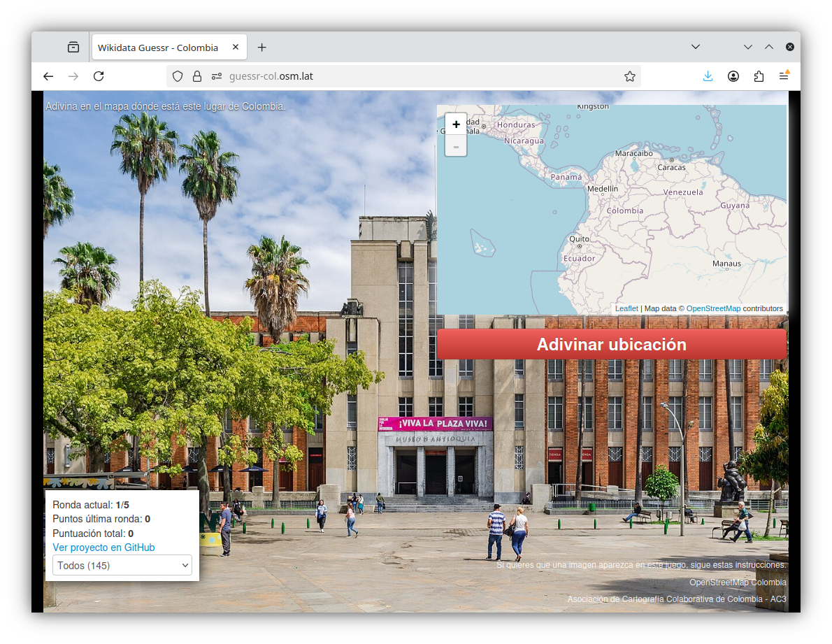Open the downloads panel
The image size is (832, 644).
click(708, 76)
